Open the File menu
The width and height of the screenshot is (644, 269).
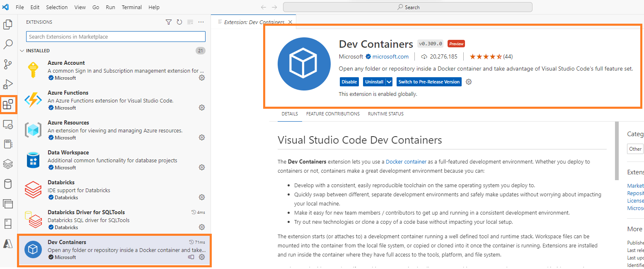[x=20, y=7]
